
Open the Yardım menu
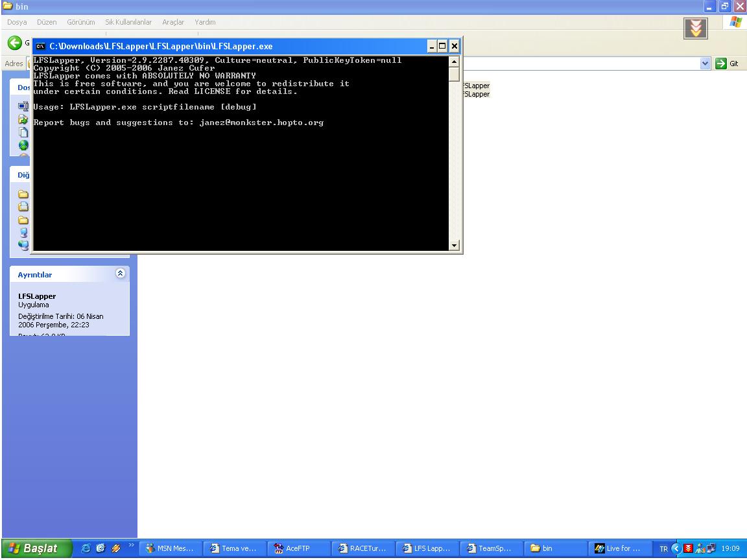[x=205, y=22]
